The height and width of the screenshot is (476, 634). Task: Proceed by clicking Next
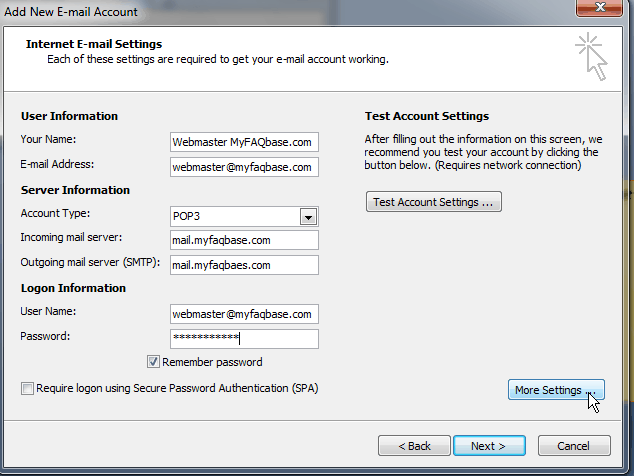click(x=489, y=445)
